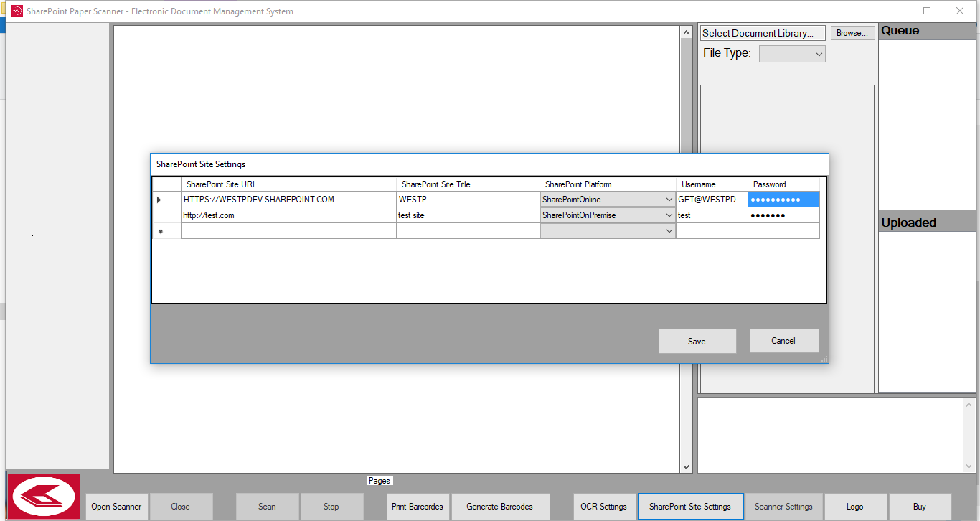Cancel the SharePoint Site Settings dialog

(x=784, y=341)
